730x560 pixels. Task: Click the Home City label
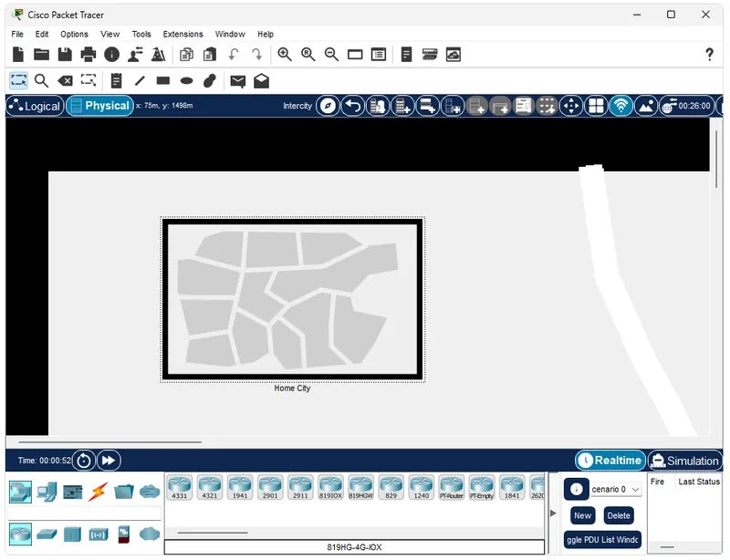click(x=292, y=389)
